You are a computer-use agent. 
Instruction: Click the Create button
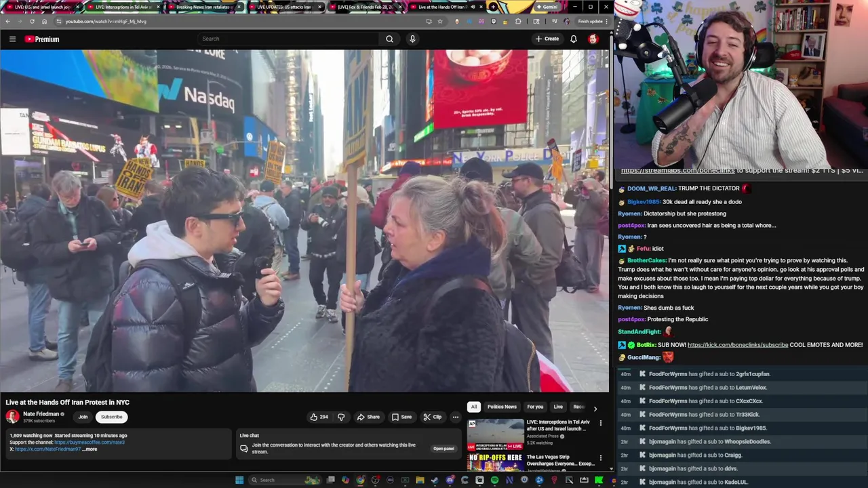[x=547, y=39]
